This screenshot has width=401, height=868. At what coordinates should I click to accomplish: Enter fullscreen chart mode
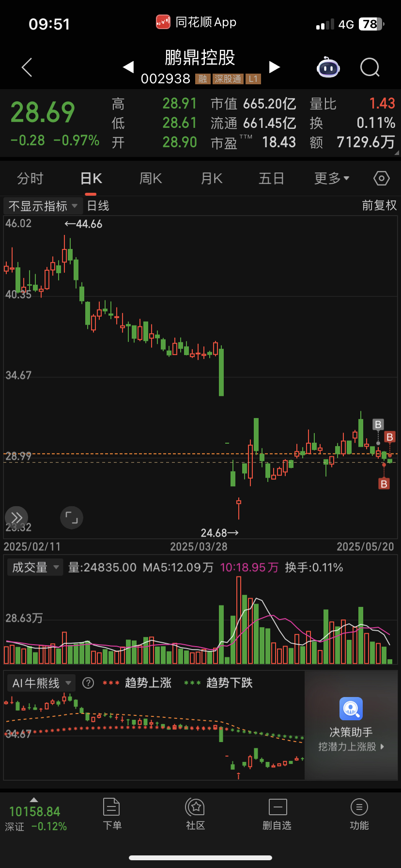click(72, 517)
